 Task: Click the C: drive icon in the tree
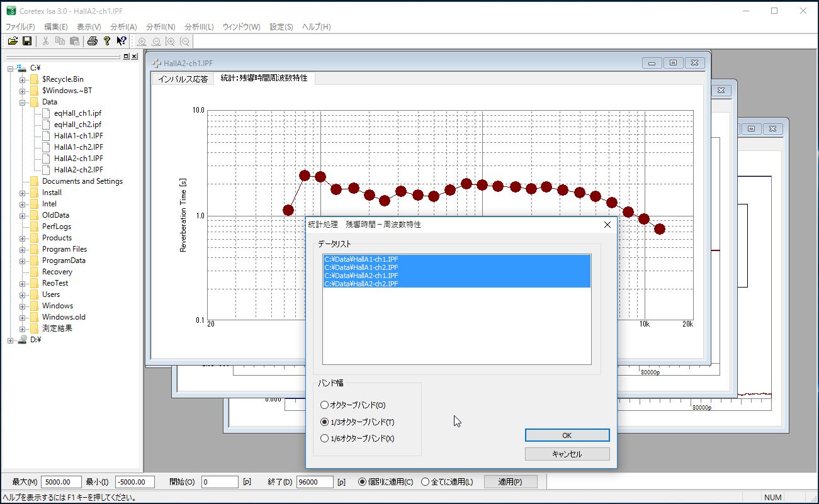click(x=22, y=68)
